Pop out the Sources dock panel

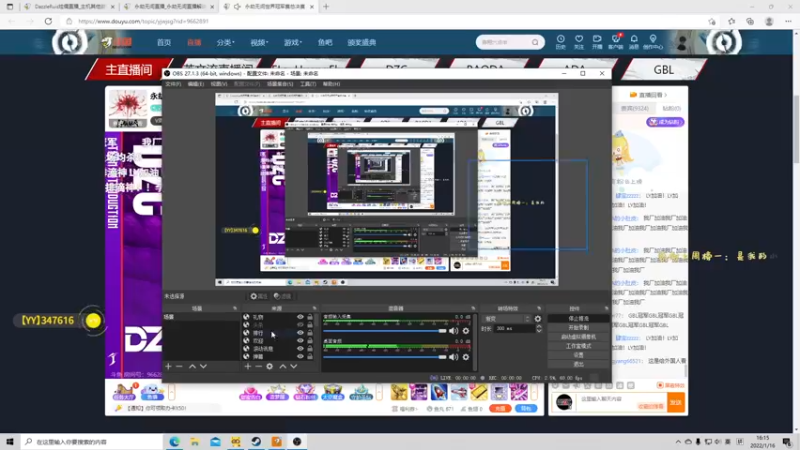click(315, 308)
